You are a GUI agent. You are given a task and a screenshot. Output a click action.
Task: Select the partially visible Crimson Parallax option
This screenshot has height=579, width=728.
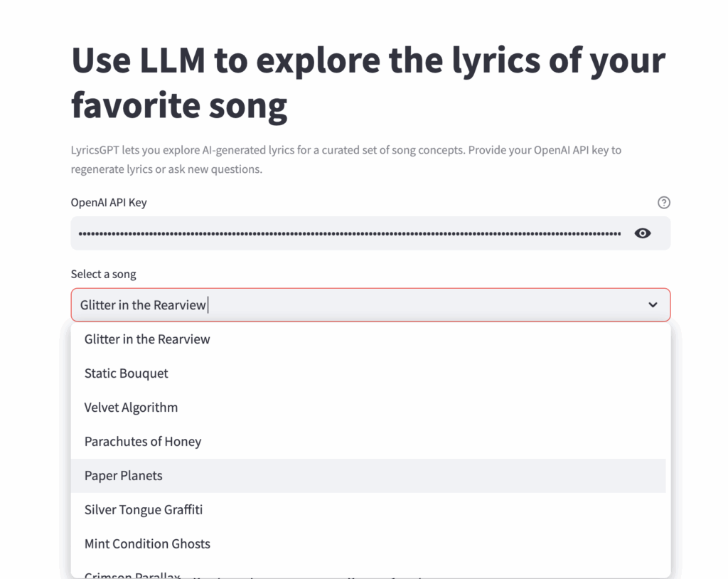(133, 574)
